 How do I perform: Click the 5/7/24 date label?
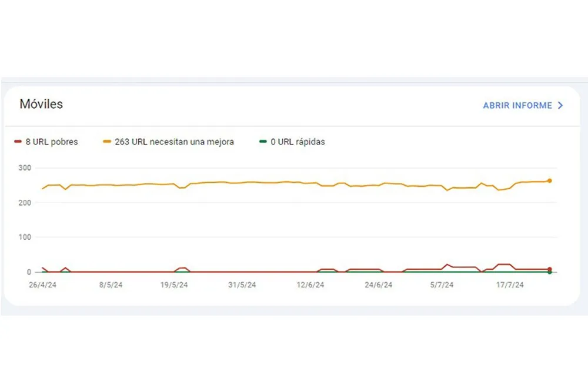pyautogui.click(x=442, y=285)
